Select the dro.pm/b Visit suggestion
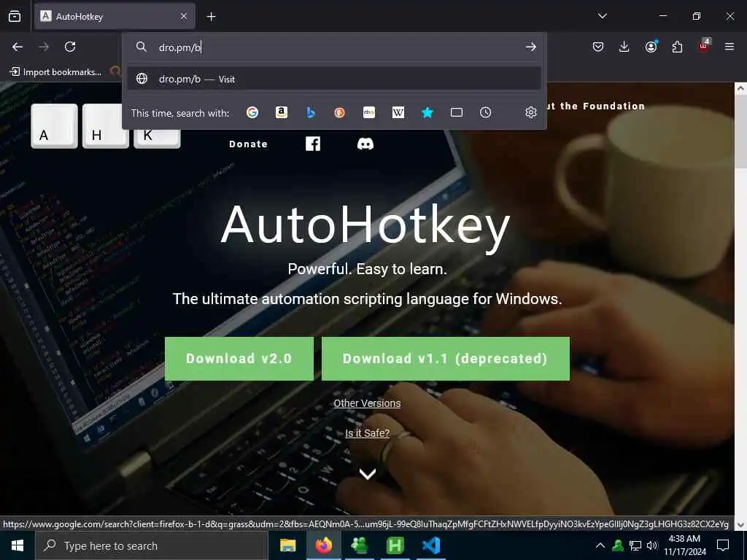The image size is (747, 560). click(334, 79)
